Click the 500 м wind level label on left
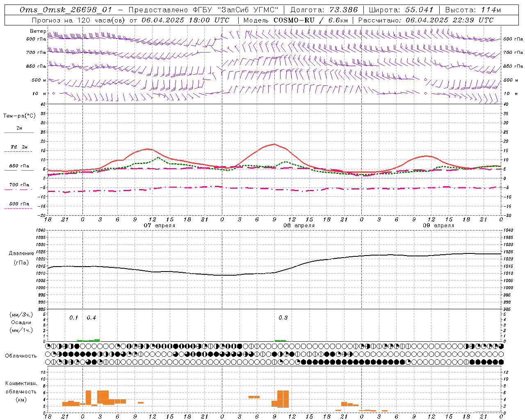 [39, 80]
